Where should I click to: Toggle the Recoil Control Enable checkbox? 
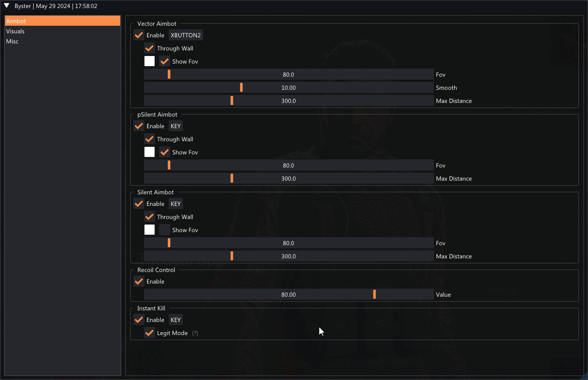click(139, 282)
